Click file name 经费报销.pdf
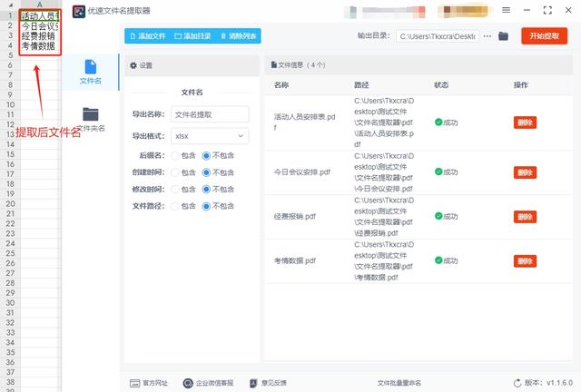Screen dimensions: 581x392 294,216
